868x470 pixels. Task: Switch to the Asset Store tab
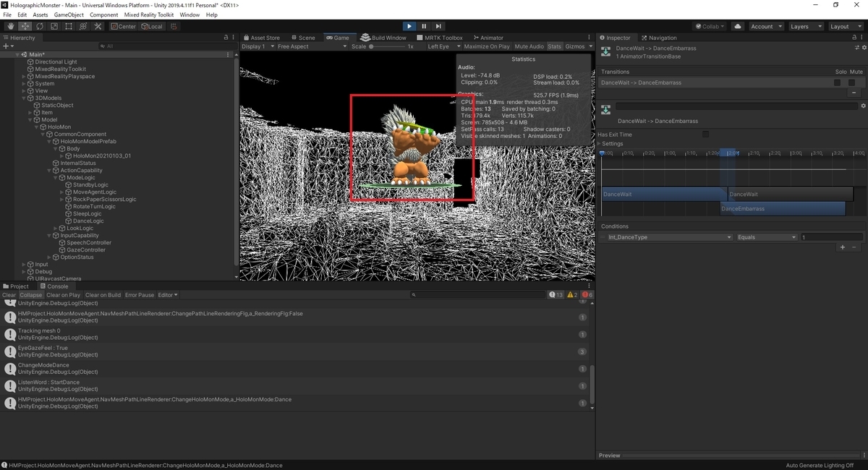point(261,38)
